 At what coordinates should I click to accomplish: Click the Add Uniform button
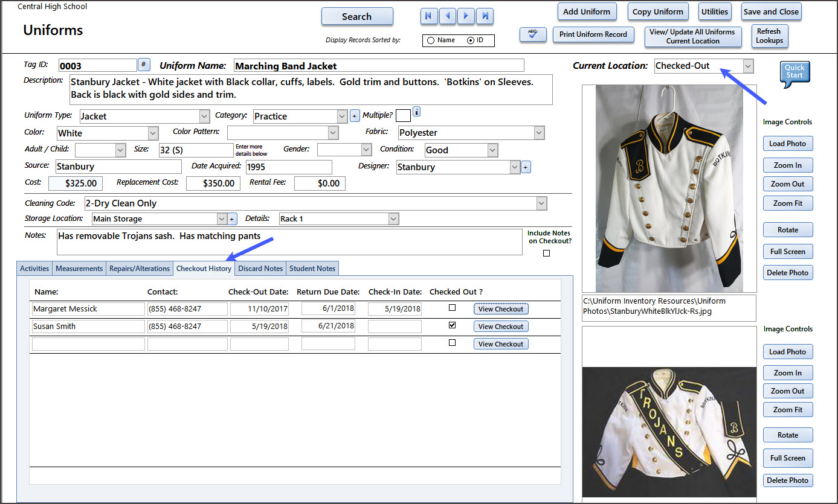pyautogui.click(x=586, y=11)
